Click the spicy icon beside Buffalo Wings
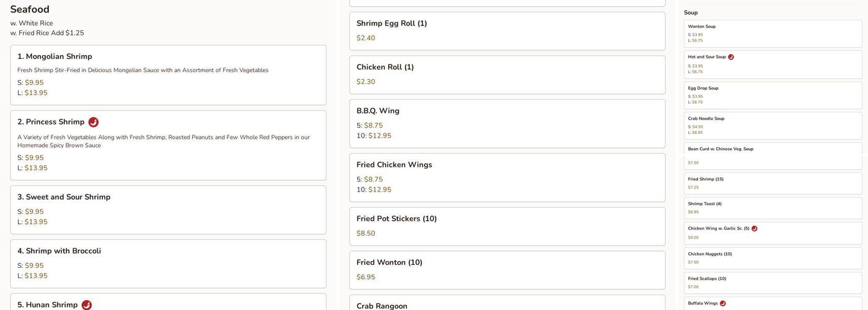This screenshot has width=868, height=310. tap(723, 303)
